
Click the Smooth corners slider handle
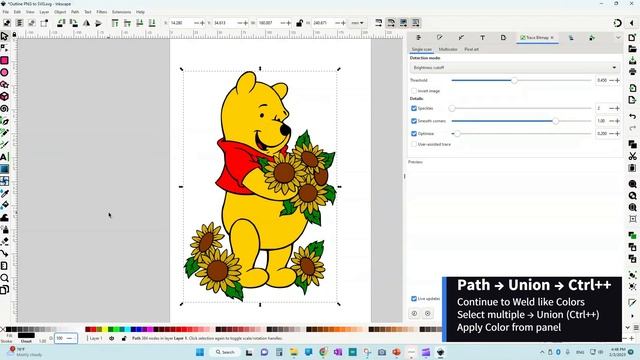(556, 121)
